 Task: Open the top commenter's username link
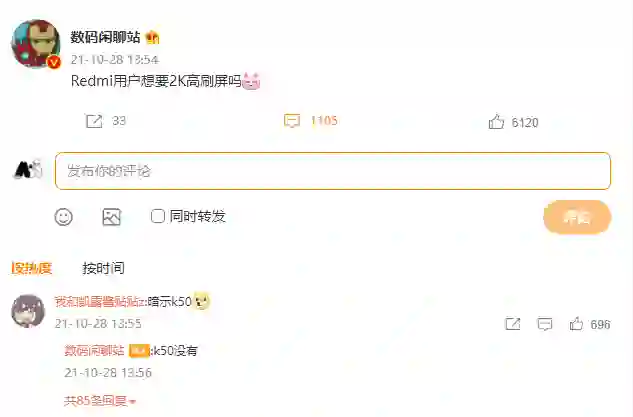(100, 302)
